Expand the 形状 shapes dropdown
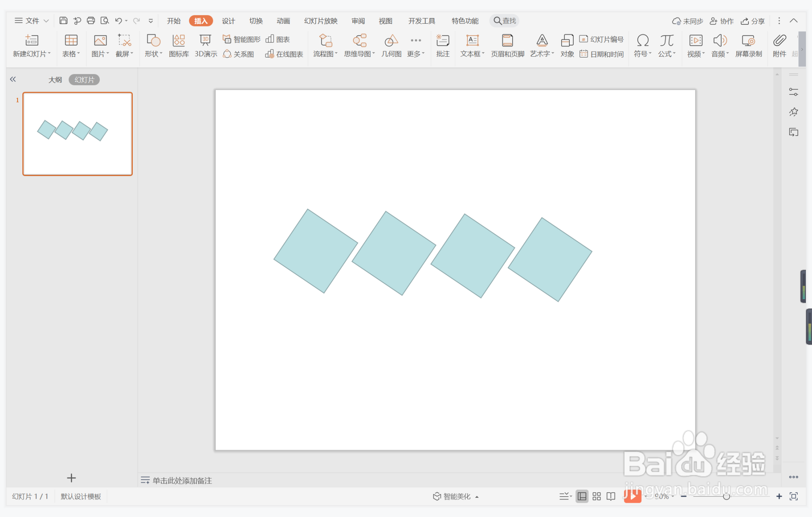The width and height of the screenshot is (812, 517). pyautogui.click(x=154, y=54)
